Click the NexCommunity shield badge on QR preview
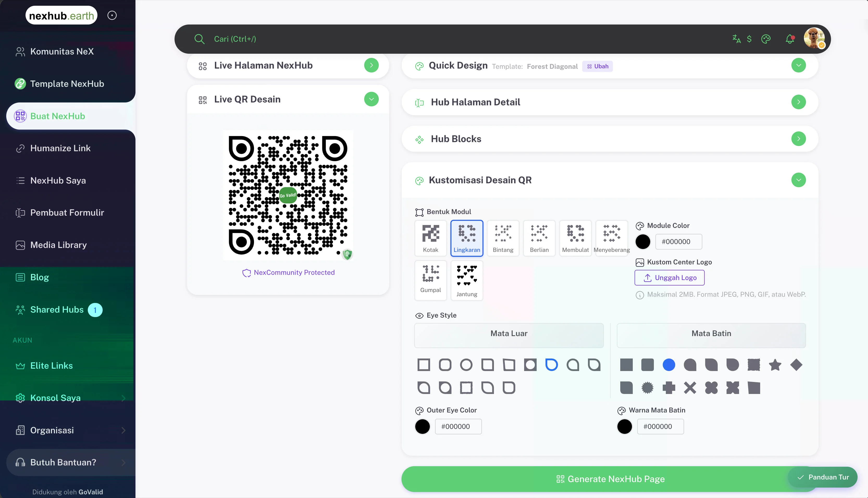This screenshot has height=498, width=868. (348, 254)
